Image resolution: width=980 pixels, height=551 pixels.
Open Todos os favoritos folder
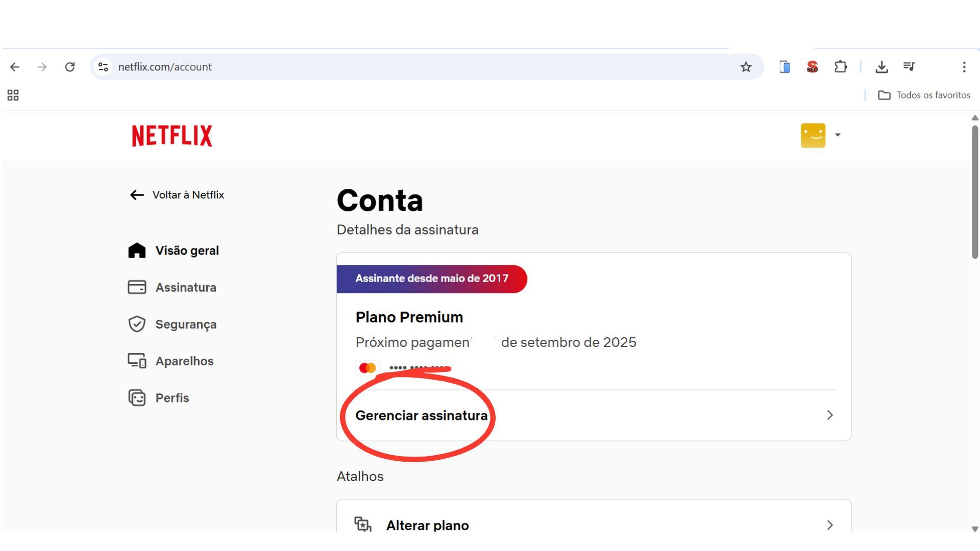point(924,95)
